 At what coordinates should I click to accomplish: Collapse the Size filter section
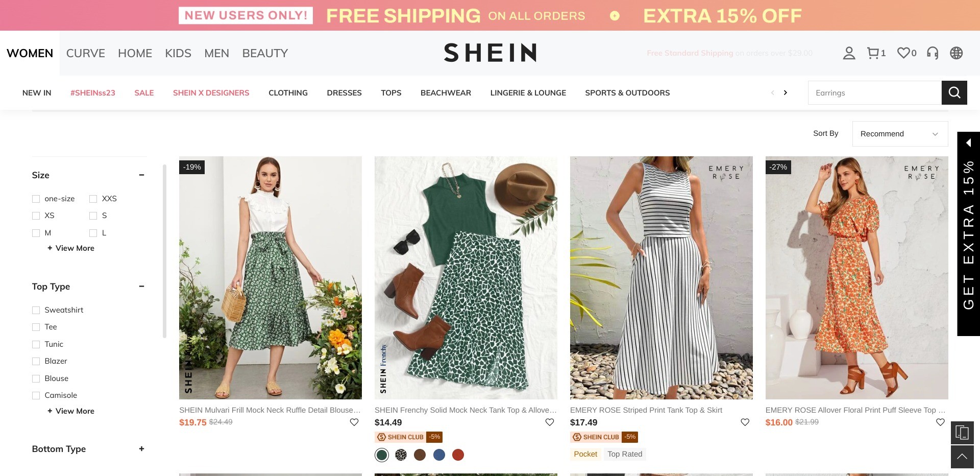tap(141, 175)
